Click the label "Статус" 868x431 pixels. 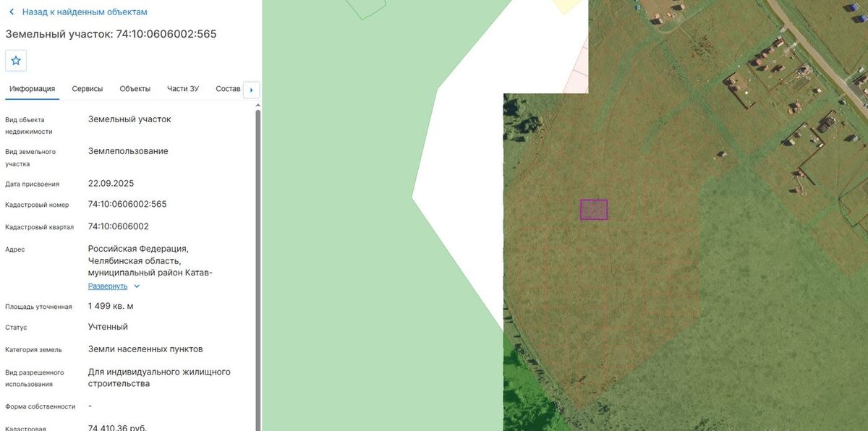(x=16, y=328)
